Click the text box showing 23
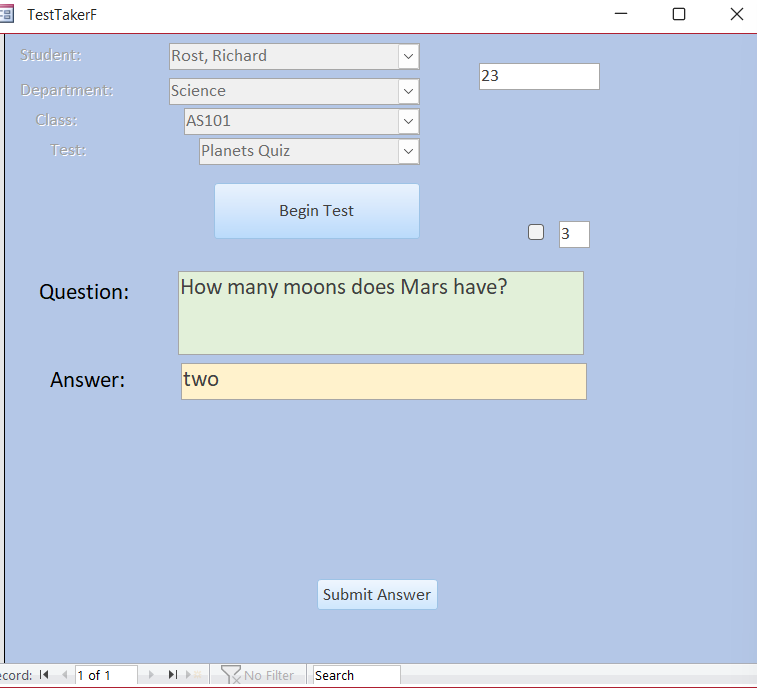This screenshot has height=688, width=757. pyautogui.click(x=538, y=77)
